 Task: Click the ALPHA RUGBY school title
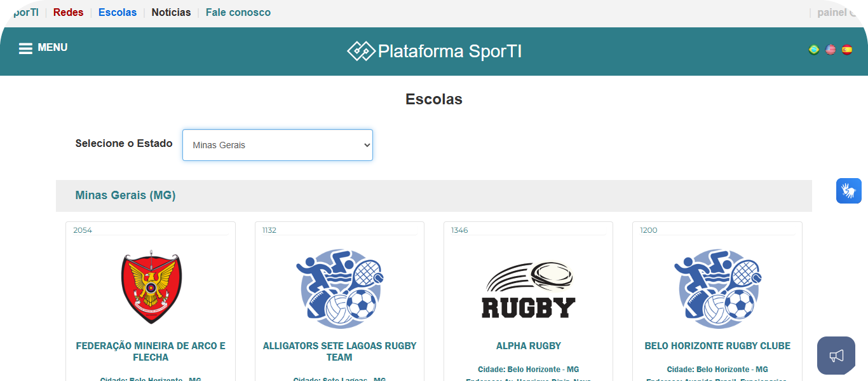(x=529, y=346)
